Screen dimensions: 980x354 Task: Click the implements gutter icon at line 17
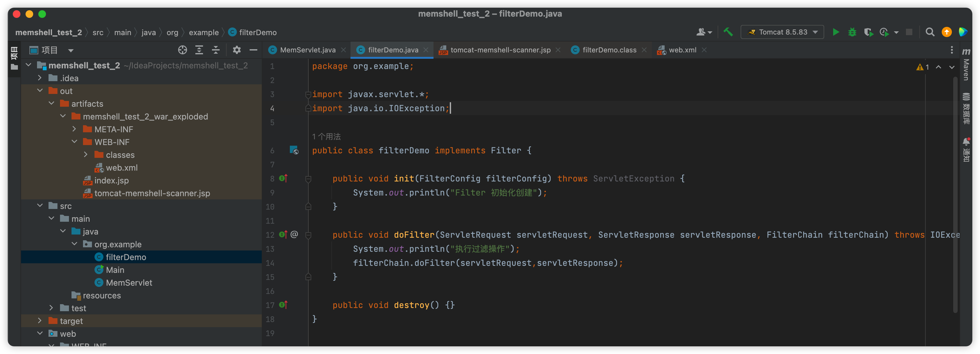tap(283, 304)
